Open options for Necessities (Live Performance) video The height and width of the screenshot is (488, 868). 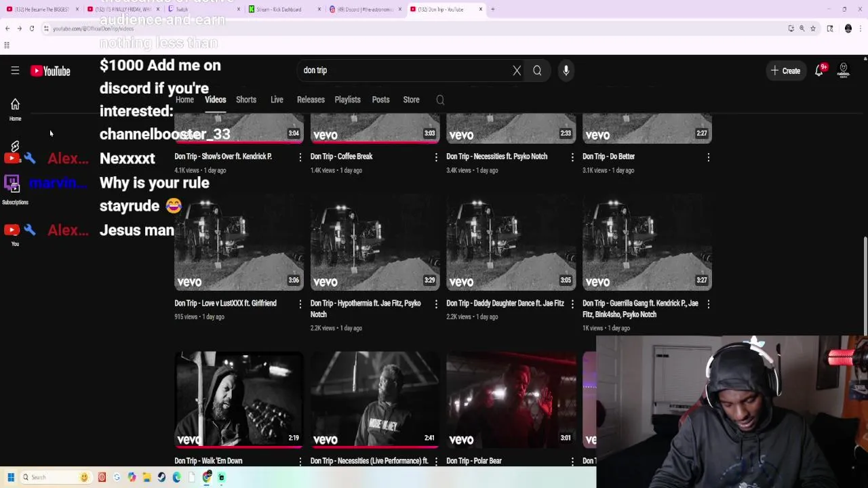click(x=436, y=462)
